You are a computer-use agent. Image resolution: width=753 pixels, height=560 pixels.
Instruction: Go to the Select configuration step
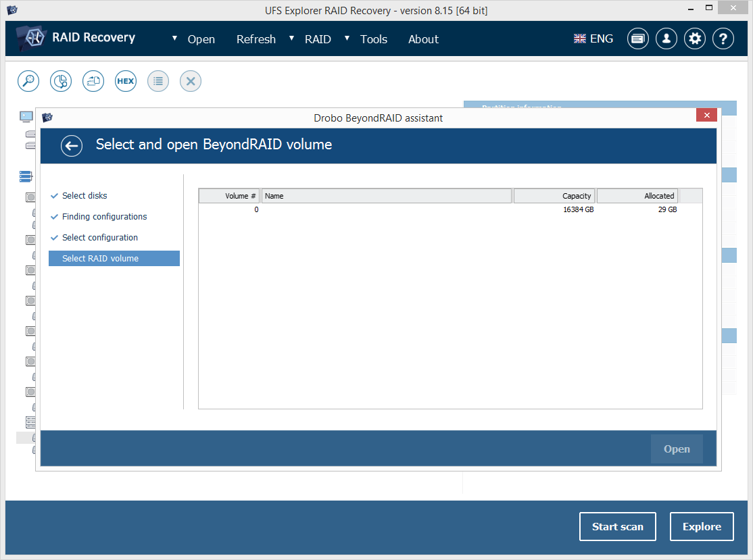(x=100, y=238)
